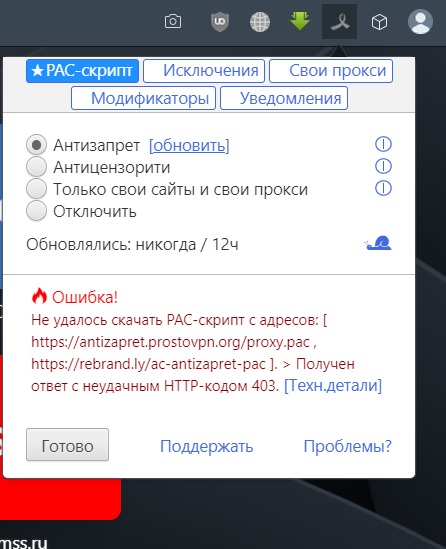
Task: Select the Антизапрет radio button
Action: [x=36, y=145]
